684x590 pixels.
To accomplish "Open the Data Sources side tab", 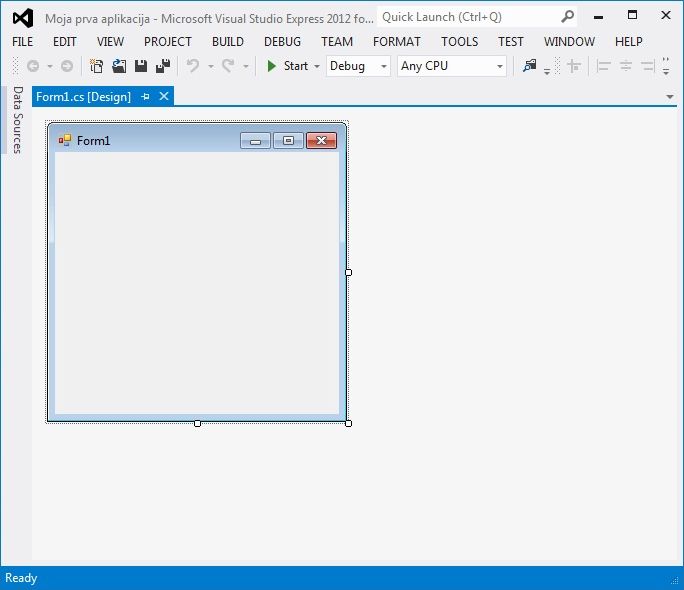I will pos(17,120).
